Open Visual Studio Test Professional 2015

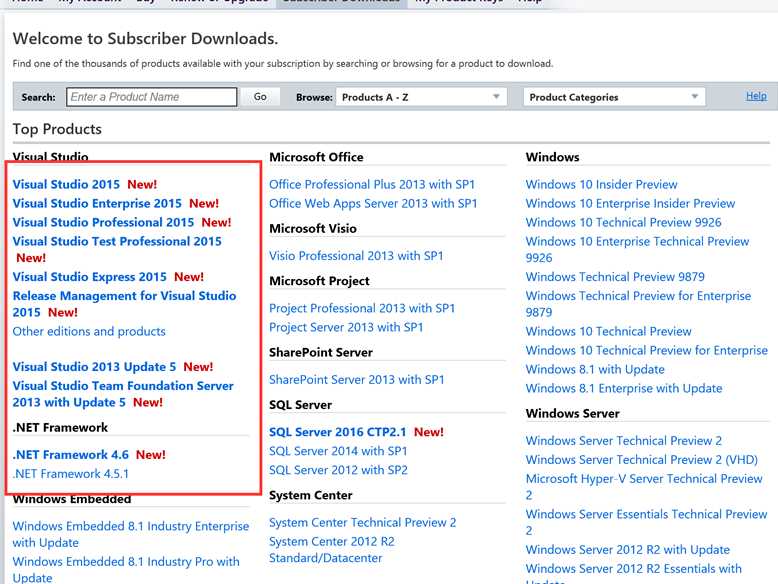[117, 241]
